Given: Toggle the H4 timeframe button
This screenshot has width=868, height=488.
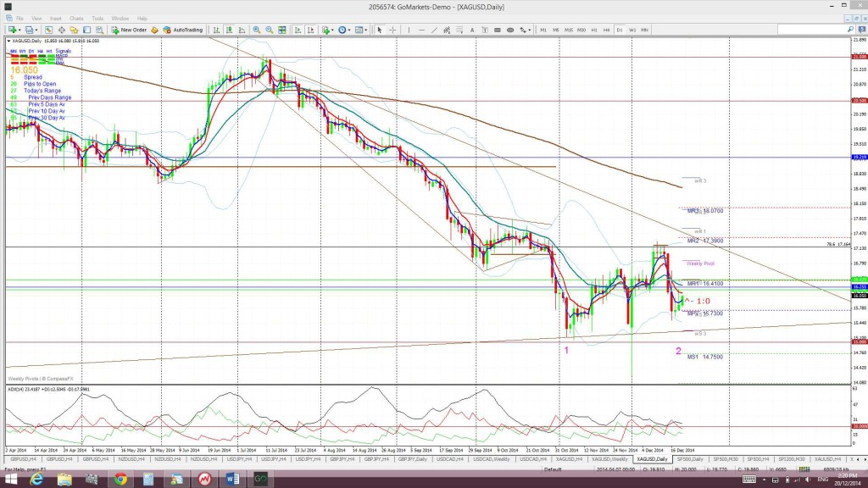Looking at the screenshot, I should (607, 30).
